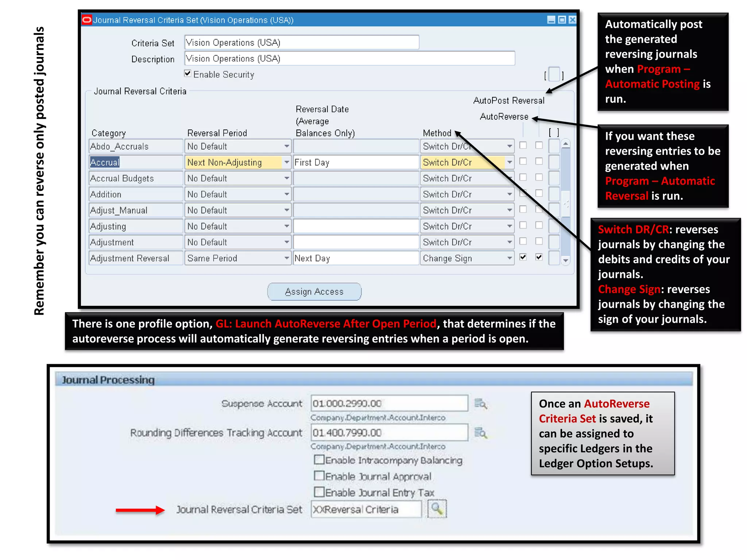The width and height of the screenshot is (747, 560).
Task: Open Method dropdown for Adjustment Reversal row
Action: click(x=510, y=258)
